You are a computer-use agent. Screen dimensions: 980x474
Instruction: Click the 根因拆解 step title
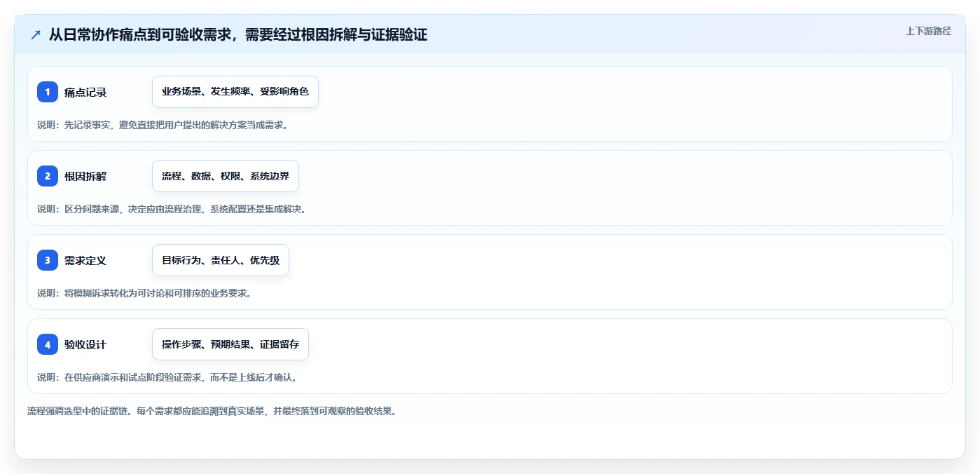pyautogui.click(x=85, y=177)
